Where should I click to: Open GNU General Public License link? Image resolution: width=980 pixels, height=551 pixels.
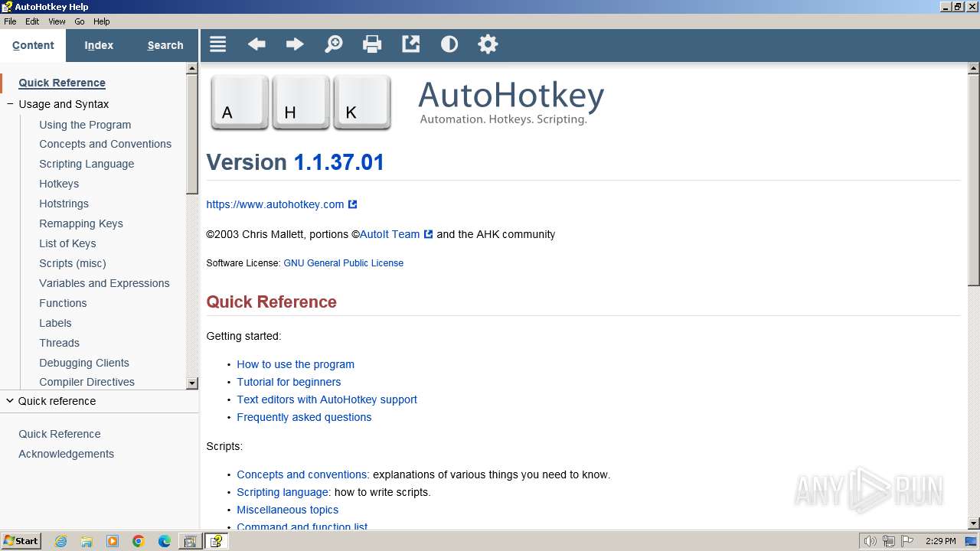pos(343,263)
